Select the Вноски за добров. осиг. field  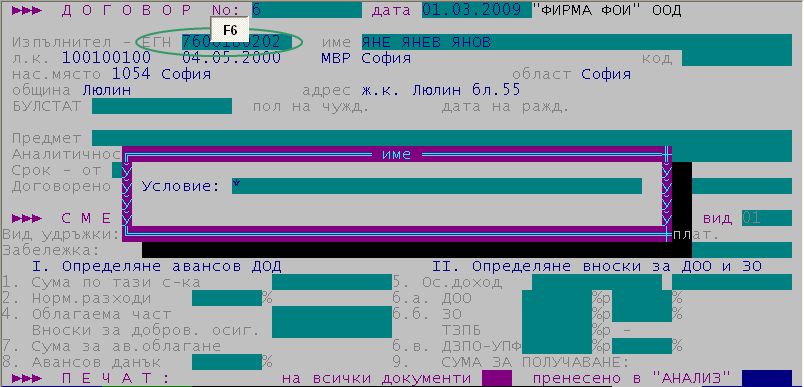click(x=332, y=330)
